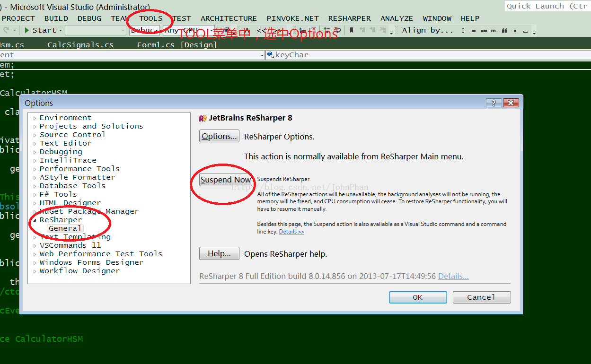Screen dimensions: 591x364
Task: Click the align by m_ icon
Action: coord(494,30)
